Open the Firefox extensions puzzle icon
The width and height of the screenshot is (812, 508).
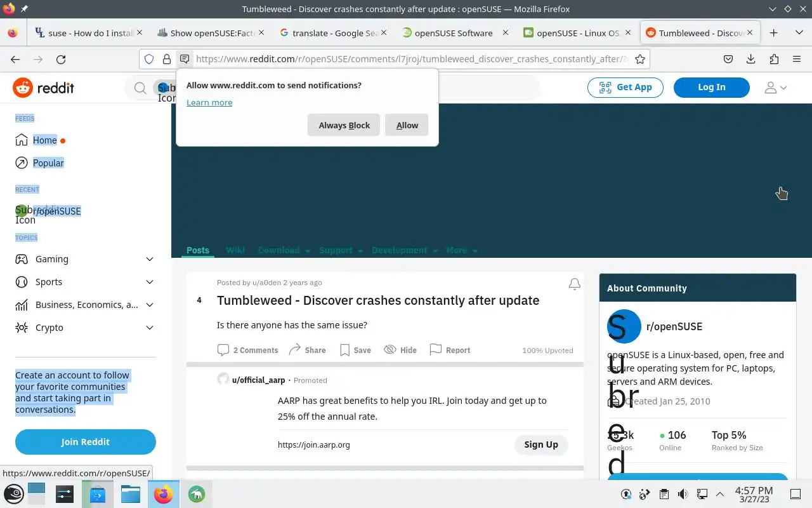[774, 59]
